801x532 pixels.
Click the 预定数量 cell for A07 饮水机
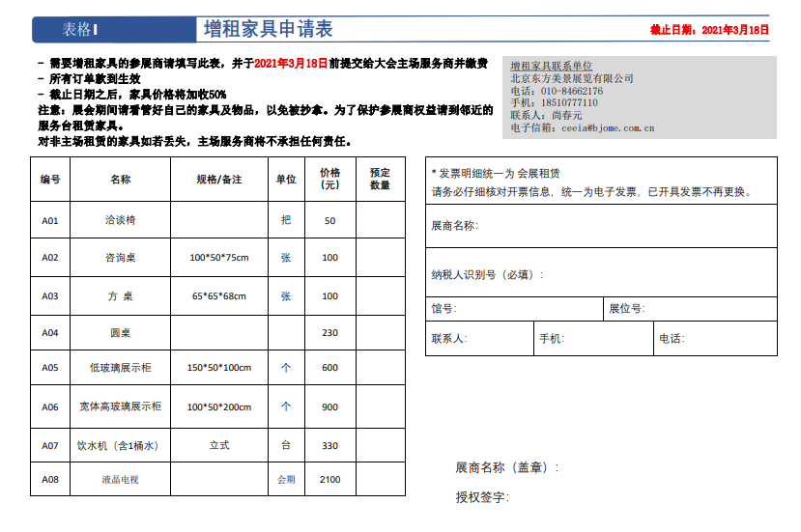[x=380, y=445]
